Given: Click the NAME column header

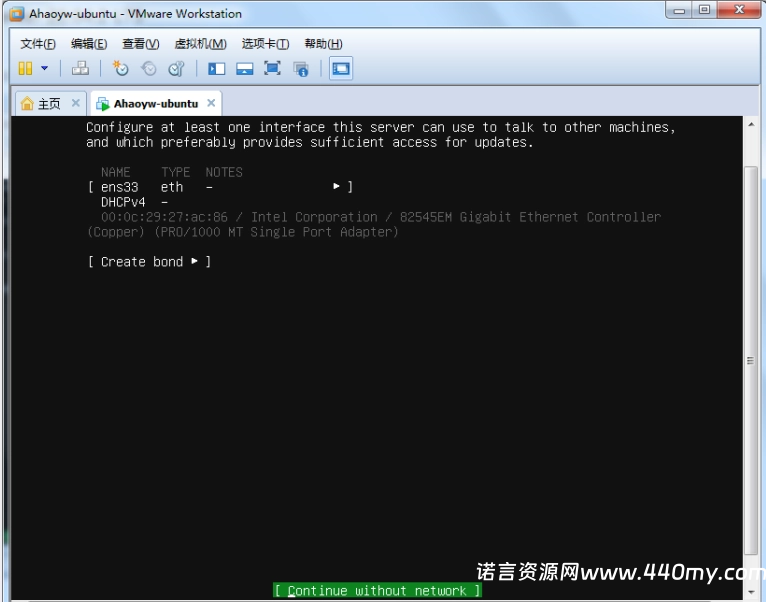Looking at the screenshot, I should (116, 172).
